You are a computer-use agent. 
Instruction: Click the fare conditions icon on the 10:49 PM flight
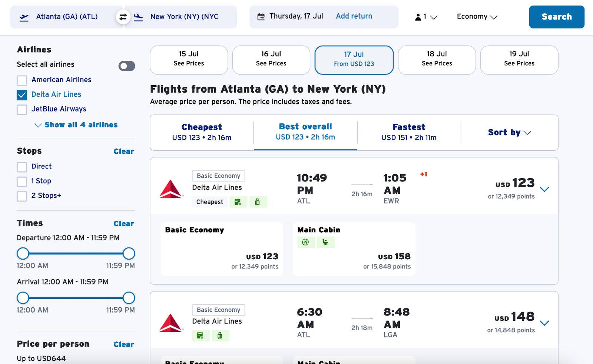click(238, 202)
